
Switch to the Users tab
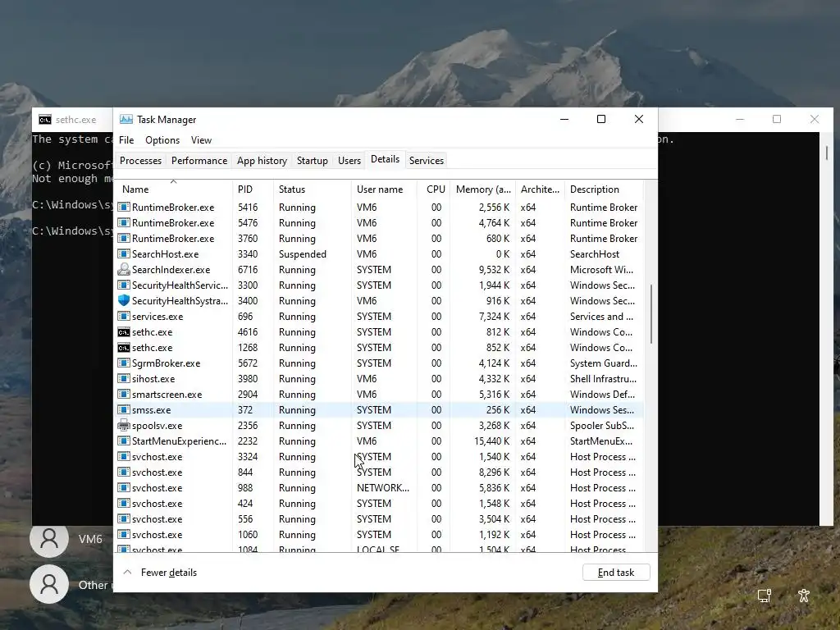point(349,161)
